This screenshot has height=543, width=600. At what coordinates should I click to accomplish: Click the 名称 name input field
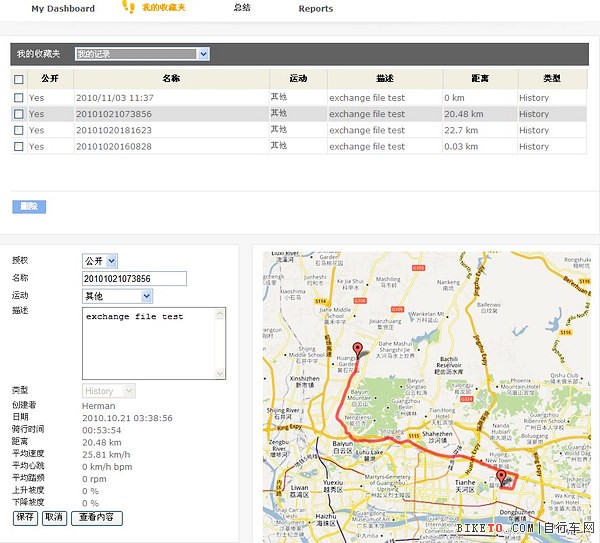coord(134,279)
